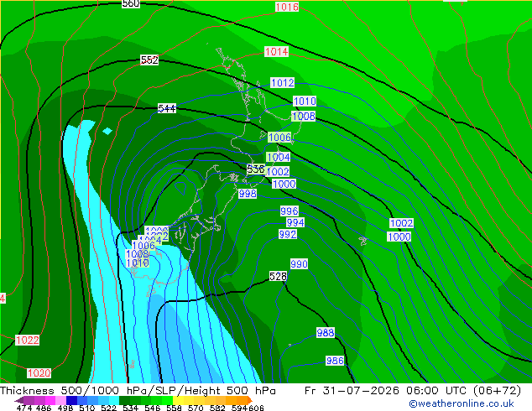Click the legend value 606

256,408
